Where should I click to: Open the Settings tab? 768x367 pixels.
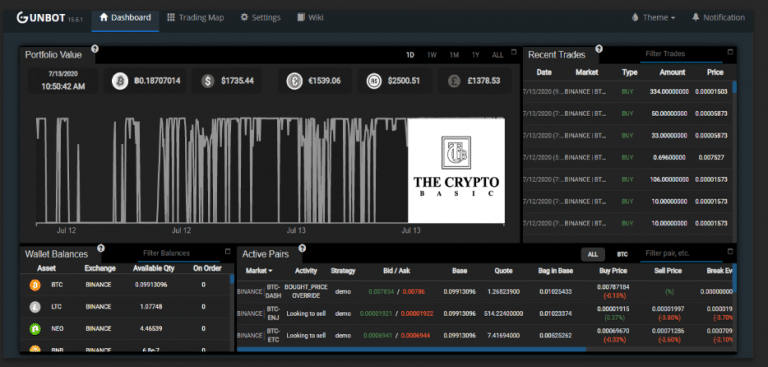click(x=261, y=18)
